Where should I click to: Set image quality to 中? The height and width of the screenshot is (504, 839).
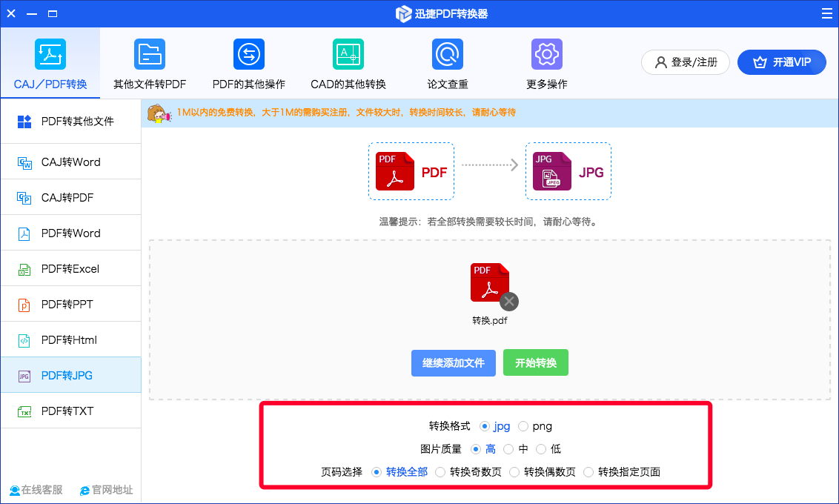[508, 449]
